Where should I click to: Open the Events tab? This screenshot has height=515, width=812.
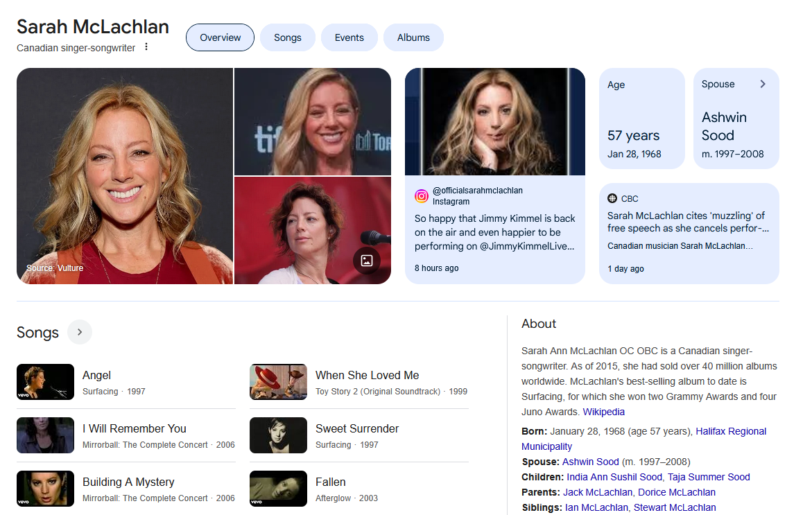click(x=349, y=37)
